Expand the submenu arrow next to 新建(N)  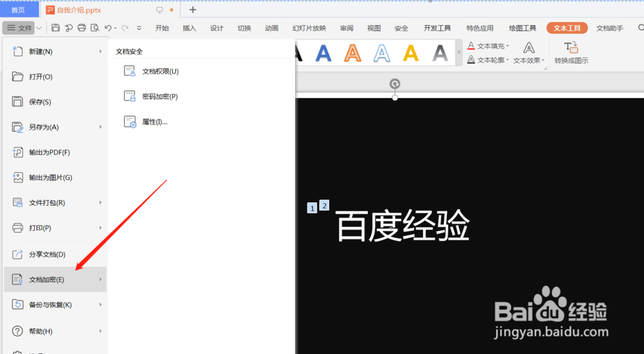(100, 52)
